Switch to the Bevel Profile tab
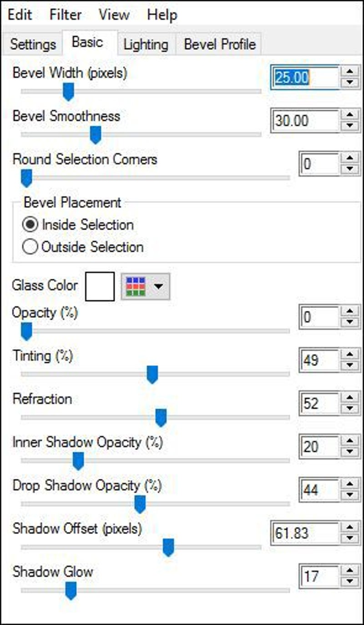This screenshot has height=625, width=364. (220, 45)
